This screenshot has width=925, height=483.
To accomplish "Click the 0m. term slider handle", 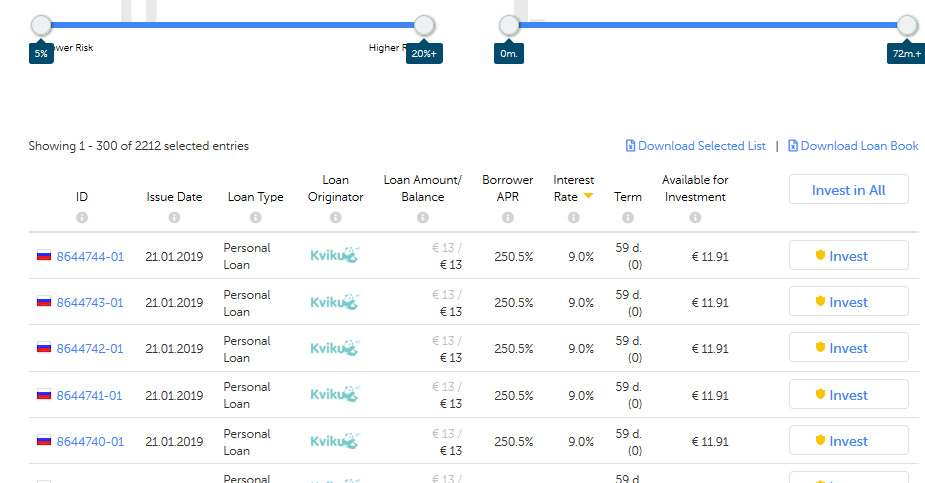I will (x=509, y=26).
